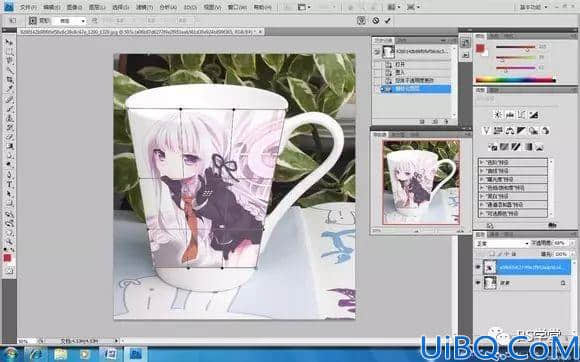Add a Levels adjustment
Viewport: 580px width, 362px height.
point(510,115)
